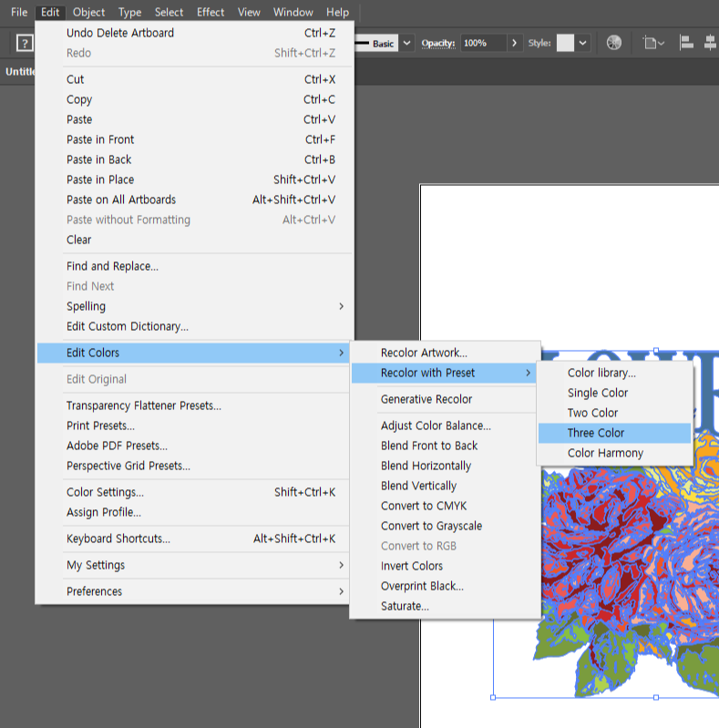Choose Blend Front to Back
This screenshot has width=719, height=728.
pyautogui.click(x=445, y=446)
